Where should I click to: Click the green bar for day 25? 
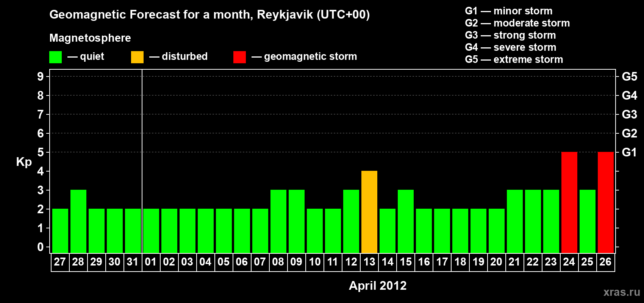pyautogui.click(x=588, y=221)
